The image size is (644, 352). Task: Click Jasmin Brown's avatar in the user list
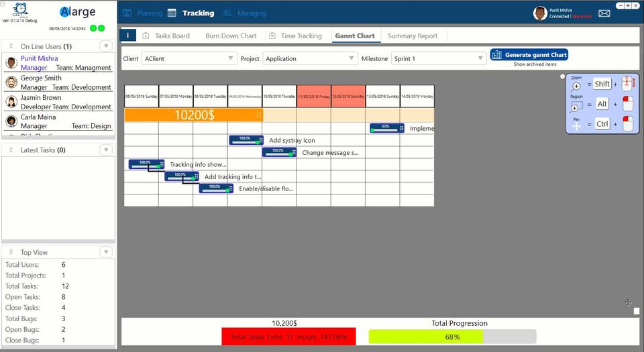(x=11, y=102)
